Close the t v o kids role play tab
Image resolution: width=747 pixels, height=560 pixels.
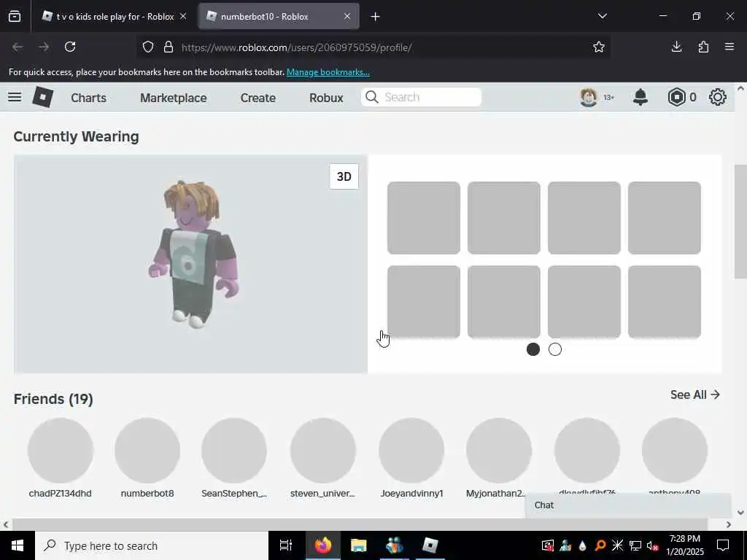pyautogui.click(x=183, y=16)
